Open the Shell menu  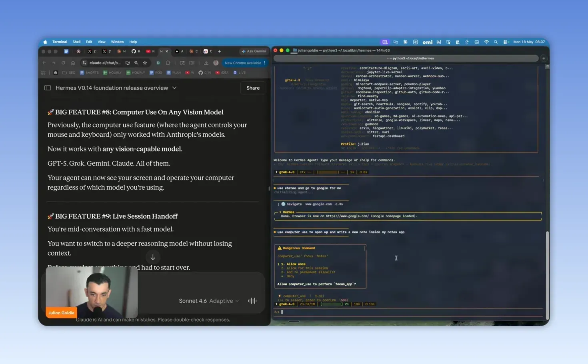click(x=76, y=42)
